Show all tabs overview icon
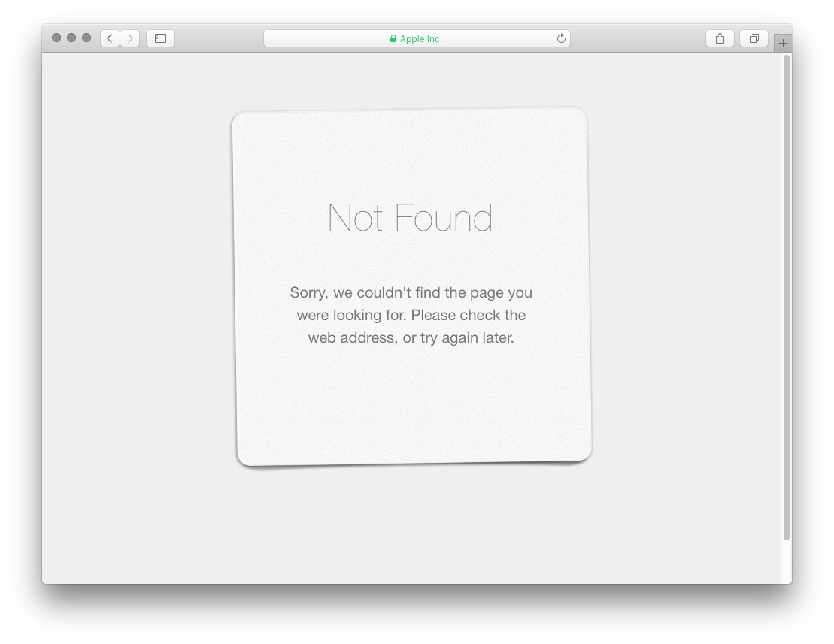 point(754,38)
